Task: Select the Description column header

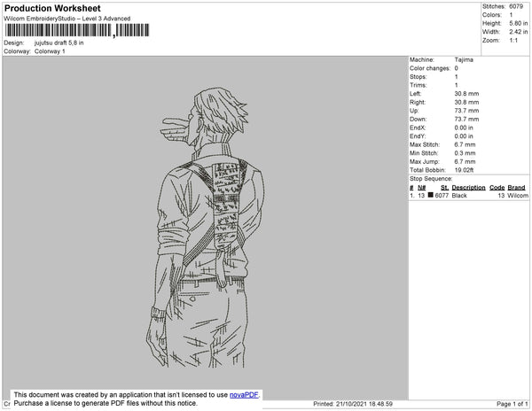Action: [x=468, y=188]
